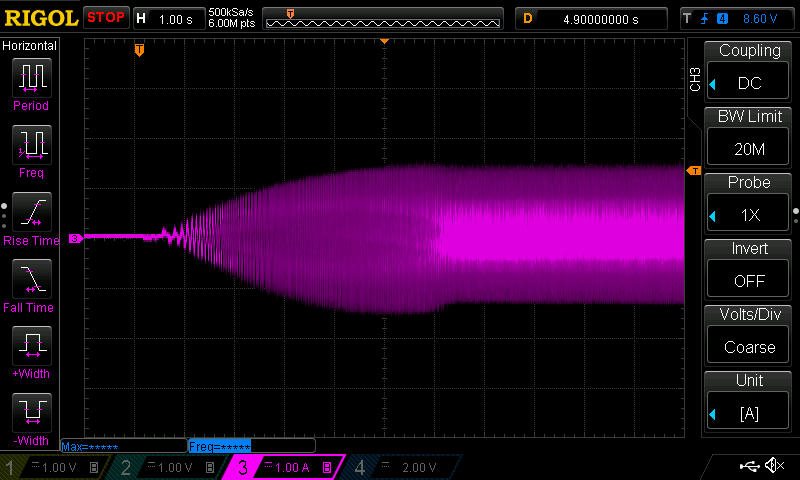Image resolution: width=800 pixels, height=480 pixels.
Task: Click the waveform memory overview bar
Action: (x=383, y=19)
